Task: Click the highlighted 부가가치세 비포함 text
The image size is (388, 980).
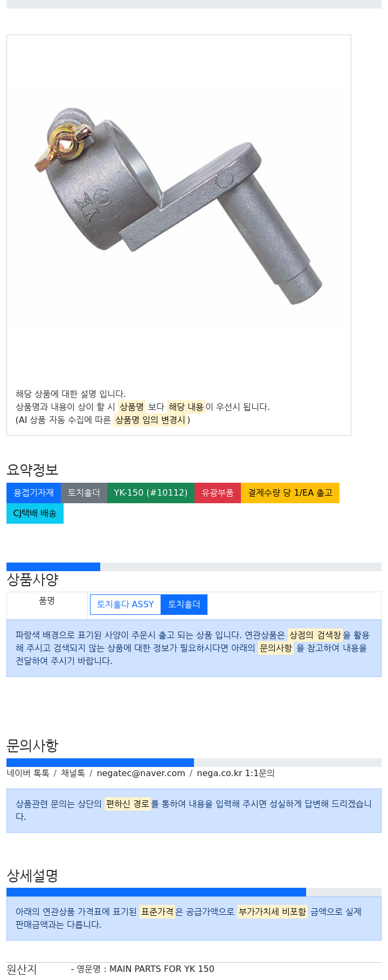Action: pyautogui.click(x=272, y=912)
